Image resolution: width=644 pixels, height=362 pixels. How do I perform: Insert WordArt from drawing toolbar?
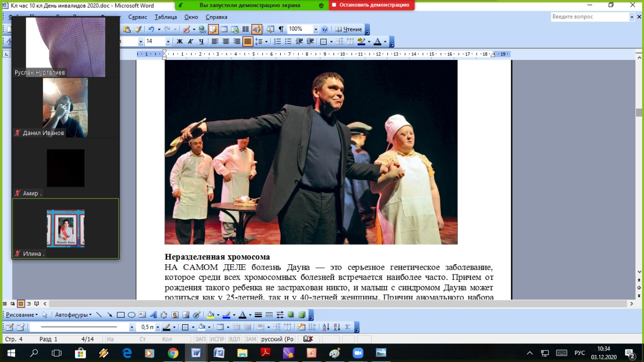(x=153, y=315)
